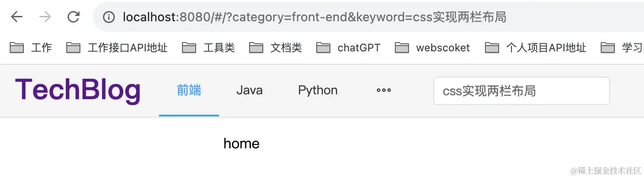Switch to the Java navigation tab
This screenshot has width=644, height=178.
pyautogui.click(x=250, y=90)
